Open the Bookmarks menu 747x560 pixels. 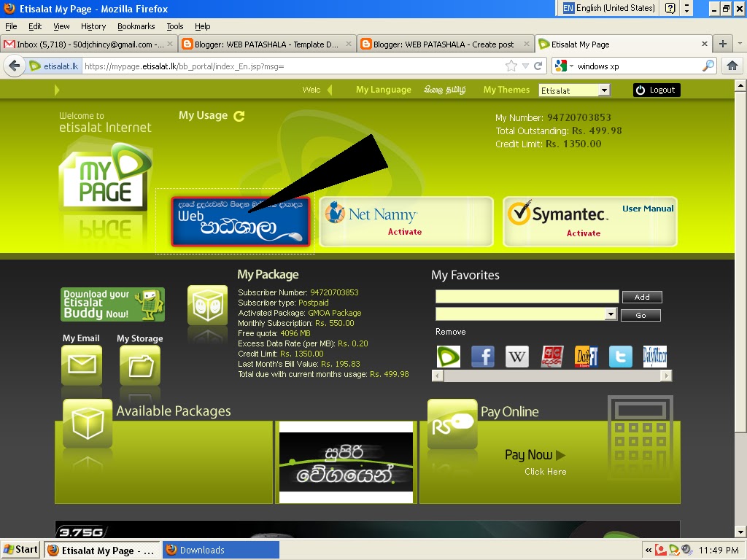coord(136,26)
